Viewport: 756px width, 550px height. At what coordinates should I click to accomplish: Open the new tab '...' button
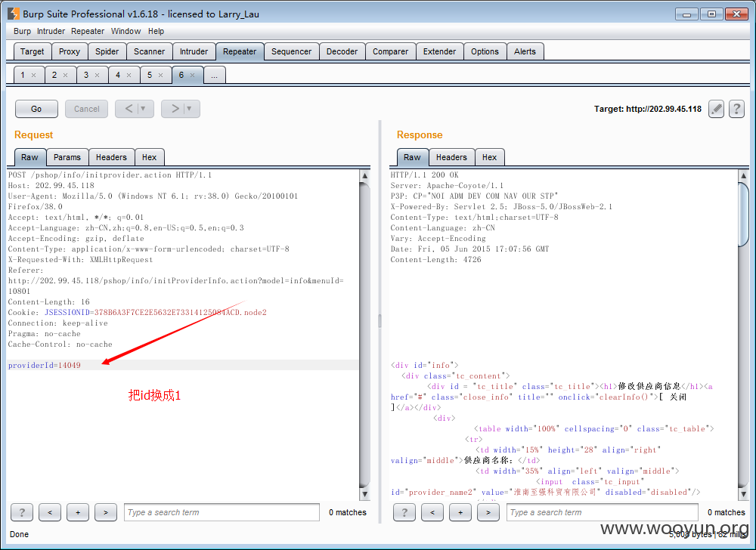point(215,75)
